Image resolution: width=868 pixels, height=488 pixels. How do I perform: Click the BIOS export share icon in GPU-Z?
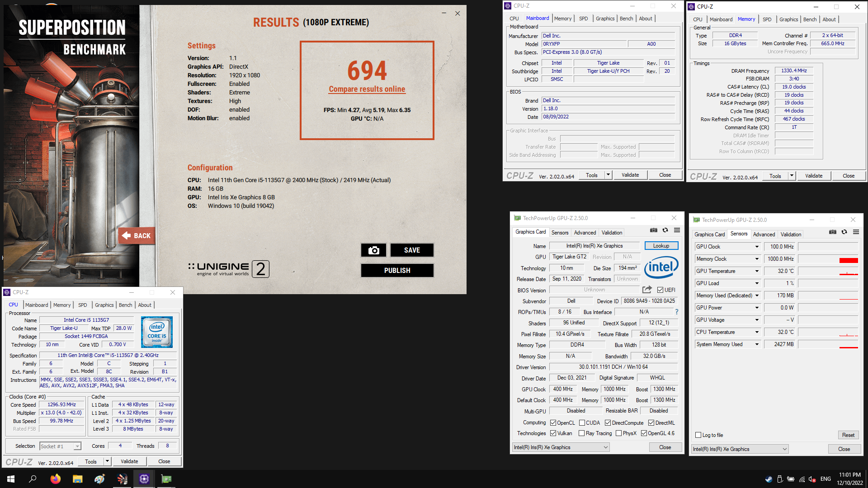tap(647, 290)
